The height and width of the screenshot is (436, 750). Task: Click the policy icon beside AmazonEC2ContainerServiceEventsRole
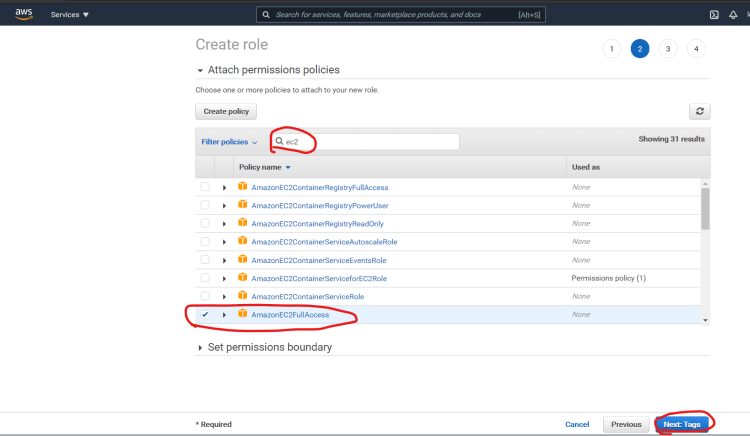click(x=243, y=259)
